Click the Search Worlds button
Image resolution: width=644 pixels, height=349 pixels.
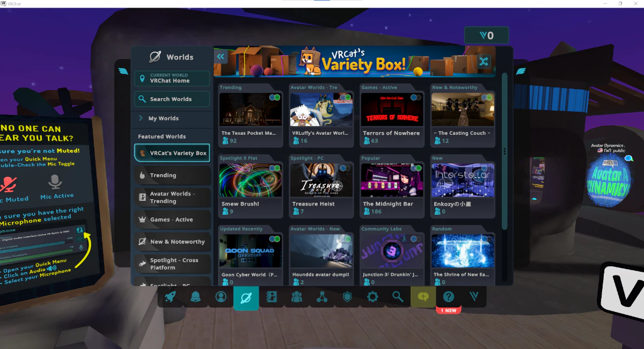[172, 99]
